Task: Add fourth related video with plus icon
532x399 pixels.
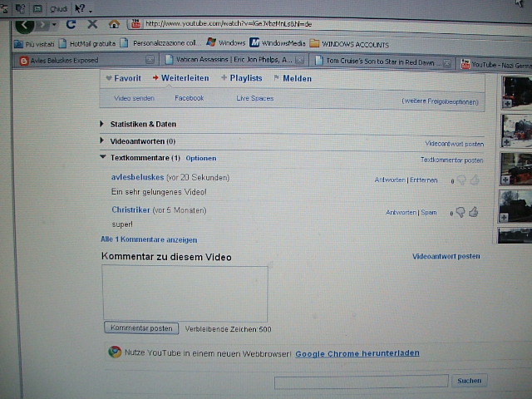Action: pyautogui.click(x=504, y=217)
